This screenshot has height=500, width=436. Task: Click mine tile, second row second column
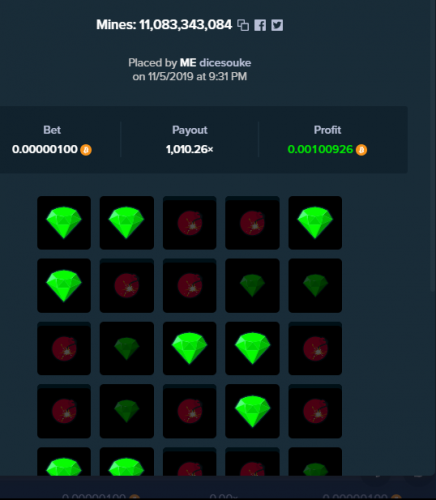(x=127, y=286)
